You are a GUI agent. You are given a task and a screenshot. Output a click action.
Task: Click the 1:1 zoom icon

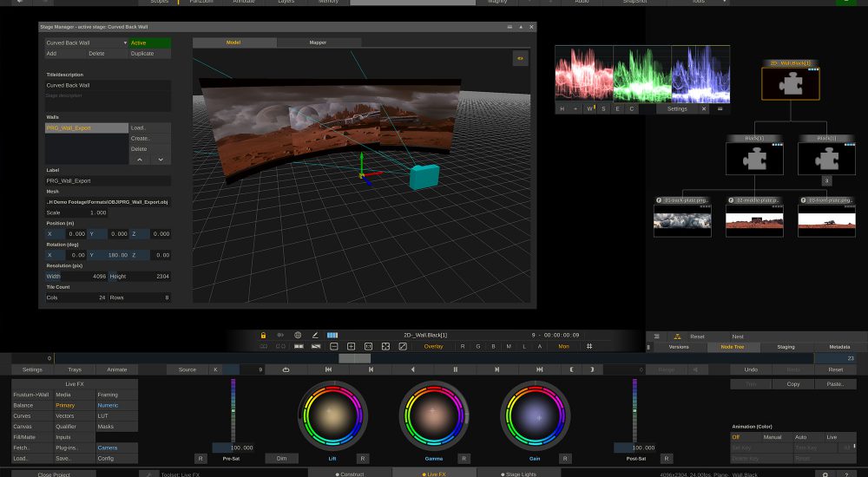click(368, 346)
